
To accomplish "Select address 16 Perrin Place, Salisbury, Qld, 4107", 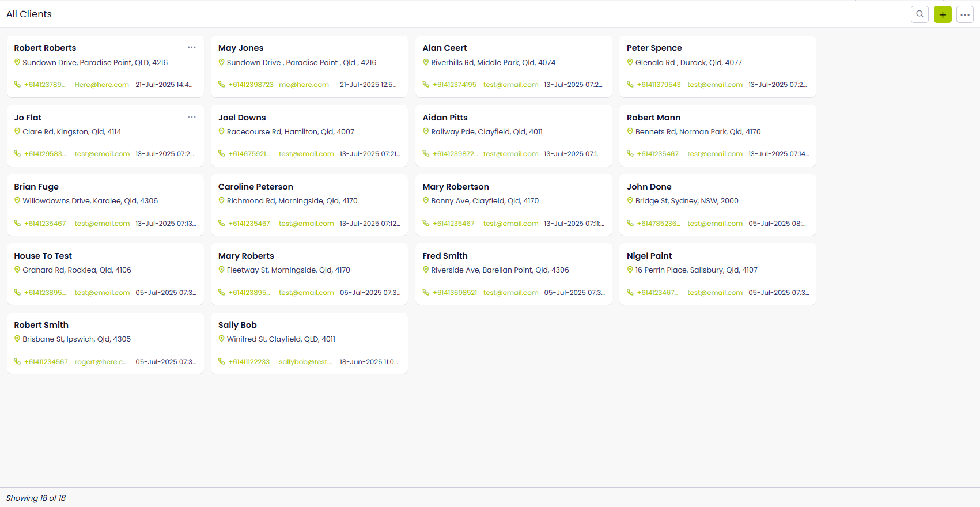I will tap(697, 270).
